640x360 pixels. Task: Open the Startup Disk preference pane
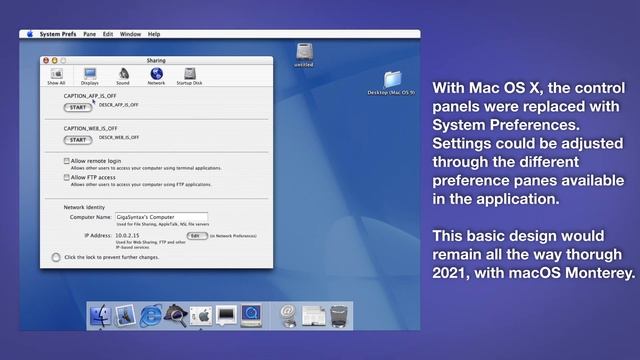pyautogui.click(x=189, y=76)
